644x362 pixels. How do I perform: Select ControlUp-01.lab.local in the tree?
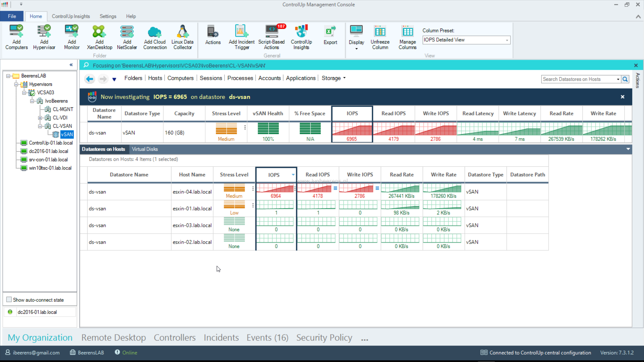(51, 143)
